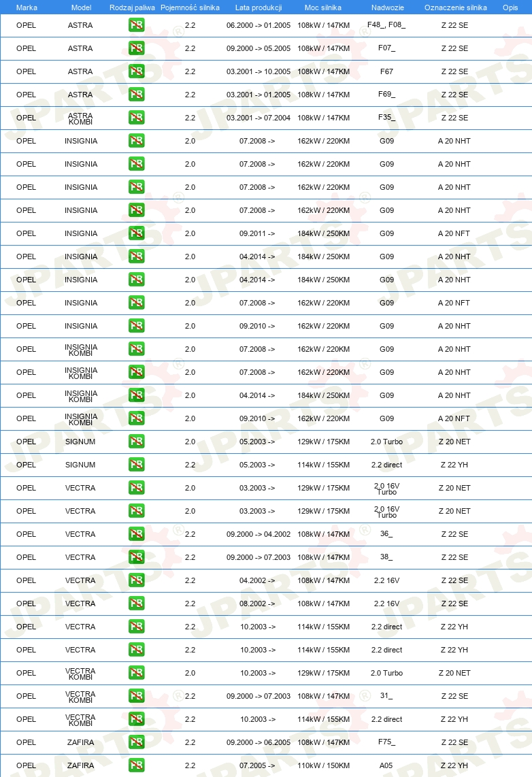Click the fuel icon in the INSIGNIA 09.2011 row
This screenshot has width=532, height=777.
(136, 233)
